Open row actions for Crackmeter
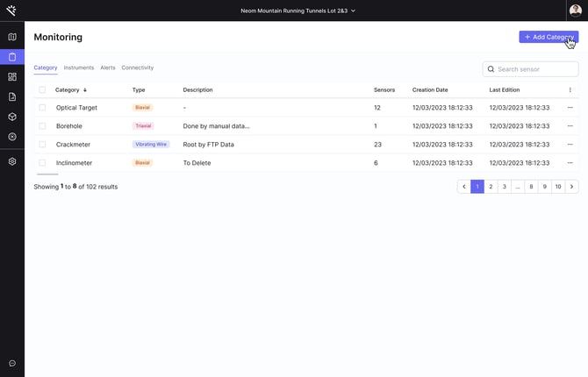This screenshot has height=377, width=588. coord(570,144)
